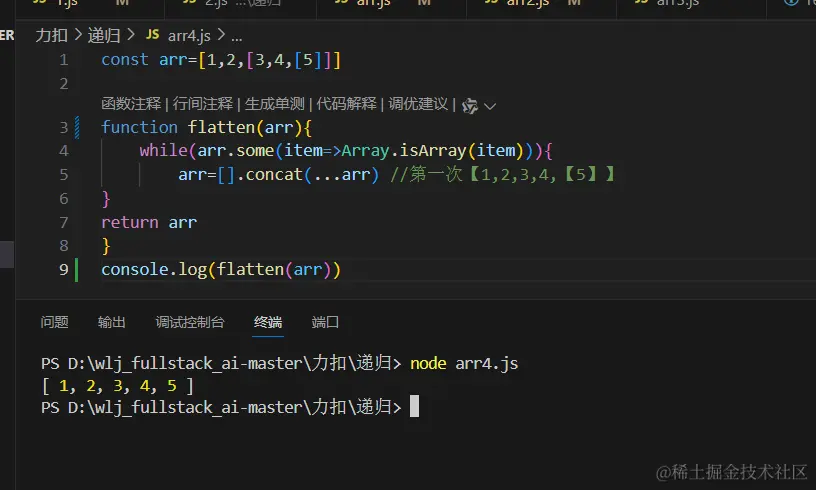Click the terminal cursor block at the prompt
This screenshot has width=816, height=490.
[414, 406]
